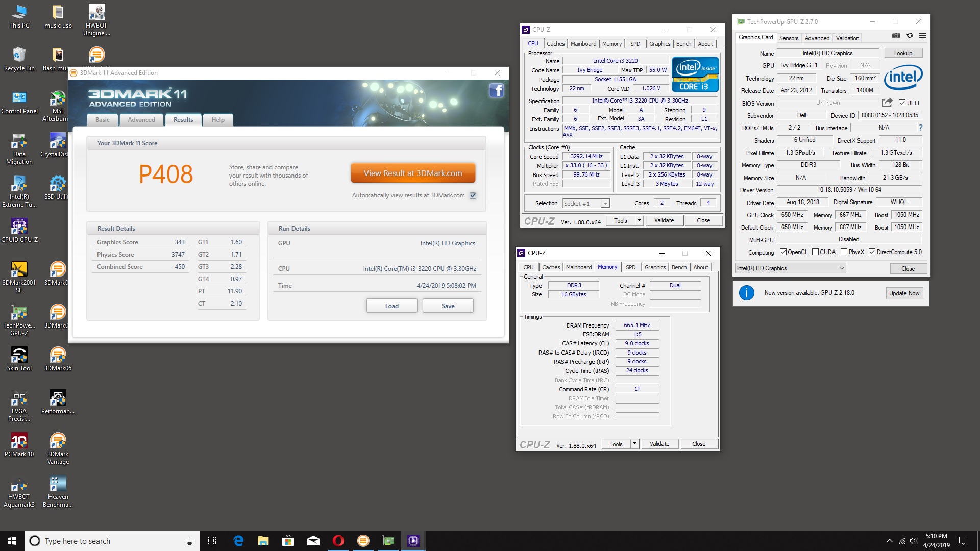Click the taskbar microphone search icon
The width and height of the screenshot is (980, 551).
[x=189, y=541]
